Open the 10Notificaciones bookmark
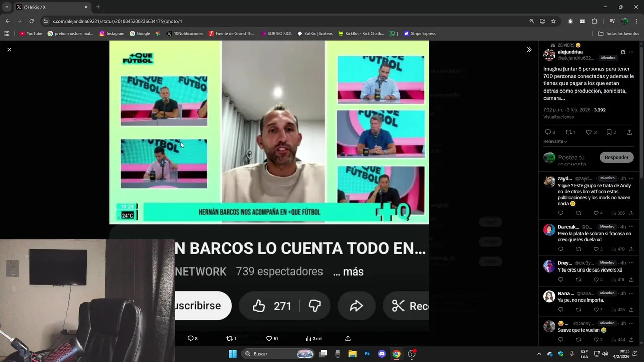The width and height of the screenshot is (644, 362). coord(185,34)
